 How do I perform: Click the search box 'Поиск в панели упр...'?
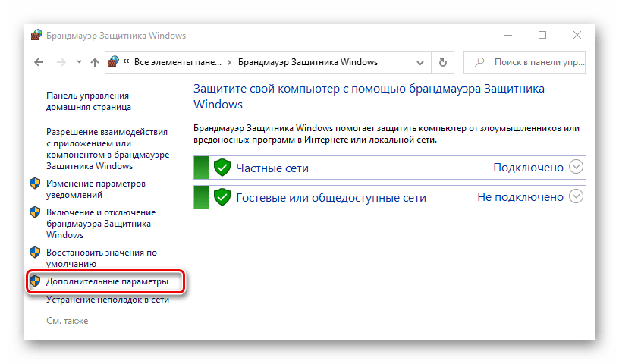(524, 62)
